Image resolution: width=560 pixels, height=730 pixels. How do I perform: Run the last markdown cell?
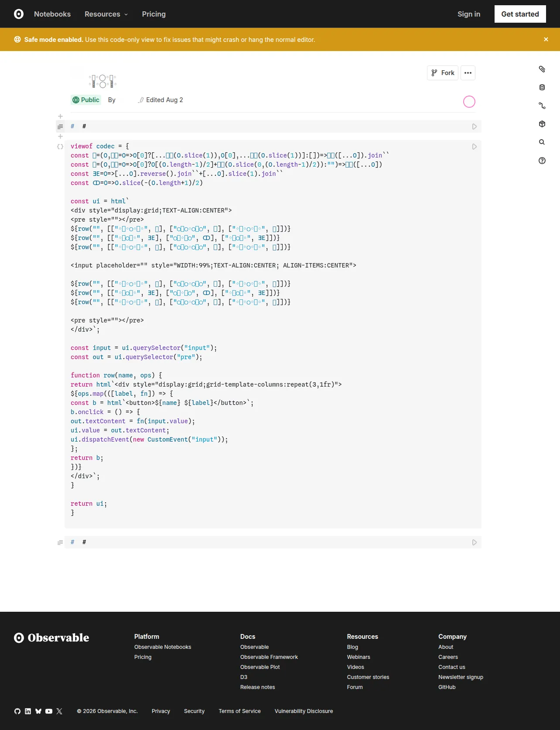point(475,542)
